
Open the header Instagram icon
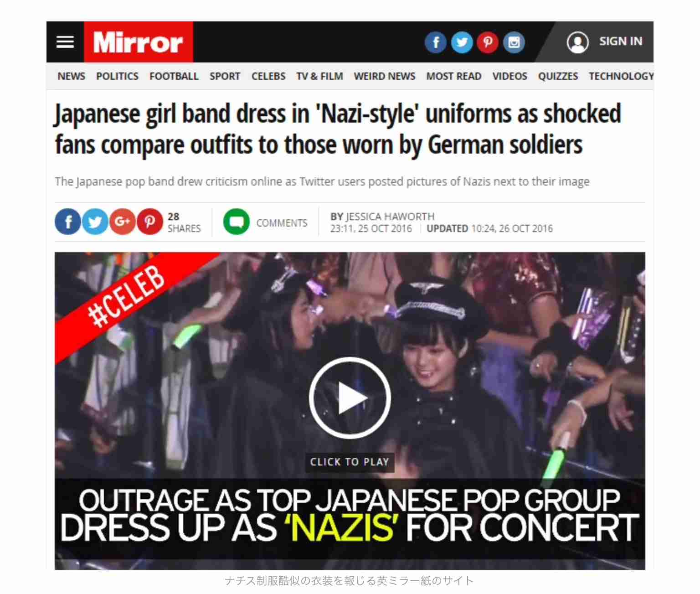coord(514,42)
